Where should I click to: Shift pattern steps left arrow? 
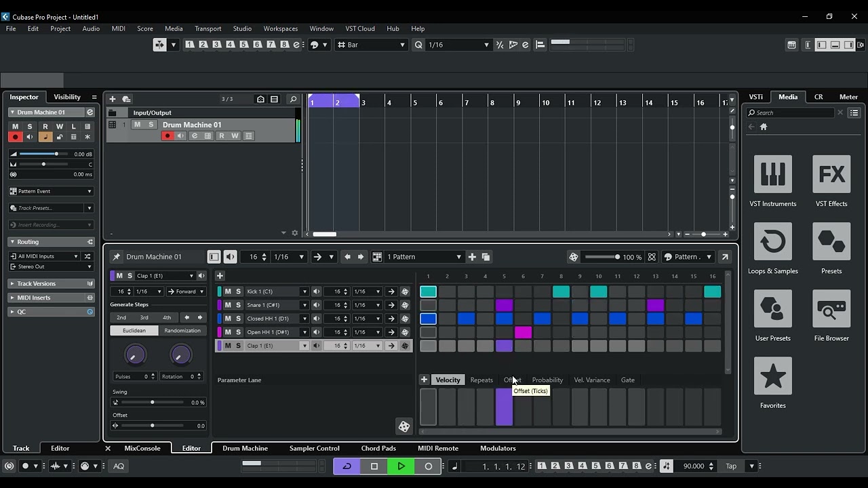(347, 257)
